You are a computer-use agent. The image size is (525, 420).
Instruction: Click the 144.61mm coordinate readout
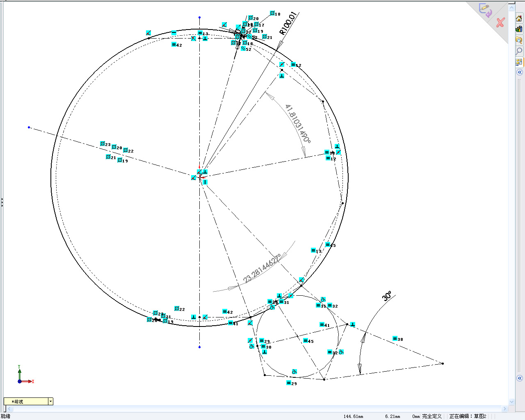(353, 416)
